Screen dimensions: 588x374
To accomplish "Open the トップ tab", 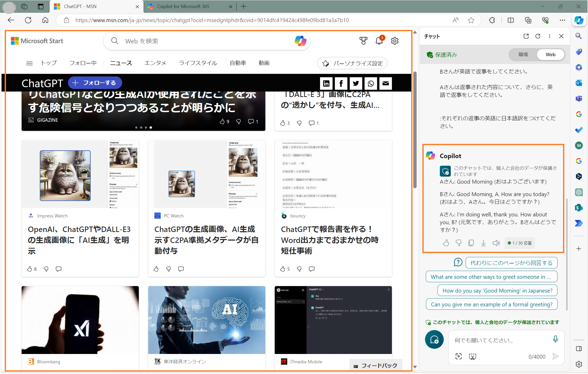I will click(x=49, y=63).
